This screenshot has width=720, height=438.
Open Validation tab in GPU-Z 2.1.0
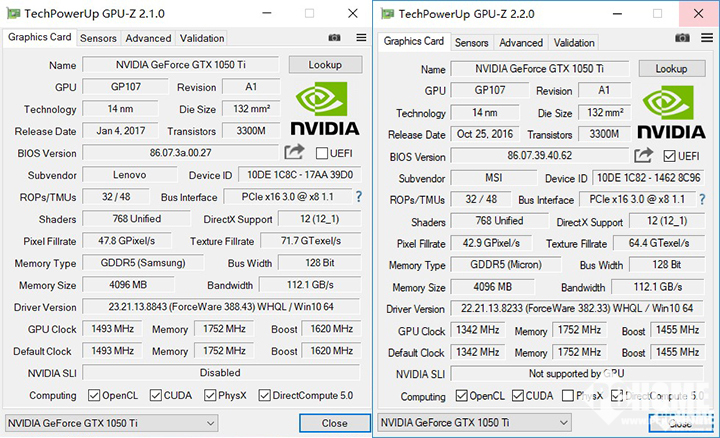click(202, 38)
